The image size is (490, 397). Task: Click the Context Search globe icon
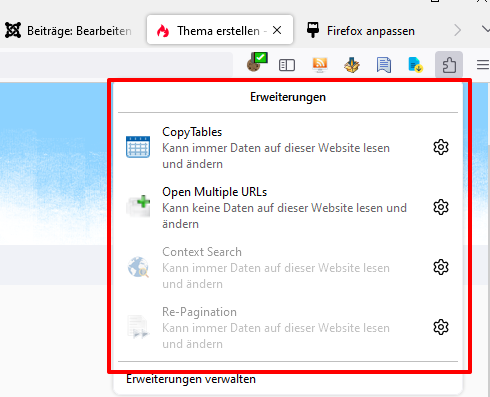coord(138,267)
